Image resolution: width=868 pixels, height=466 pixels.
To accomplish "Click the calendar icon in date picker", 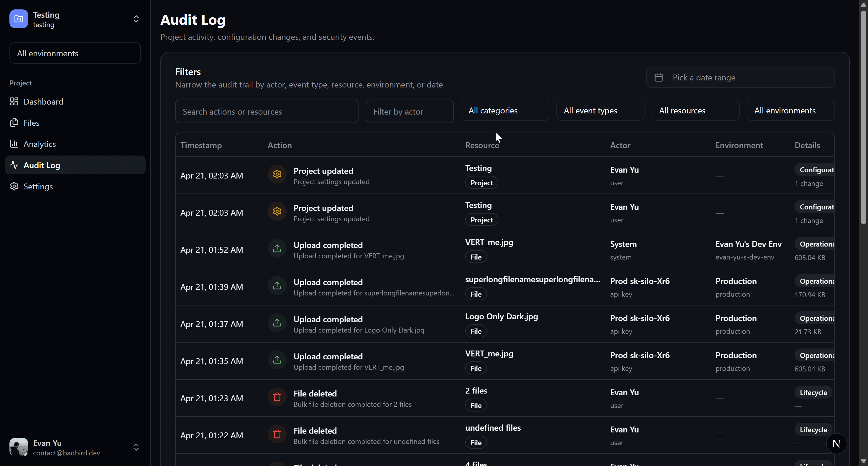I will pos(658,77).
